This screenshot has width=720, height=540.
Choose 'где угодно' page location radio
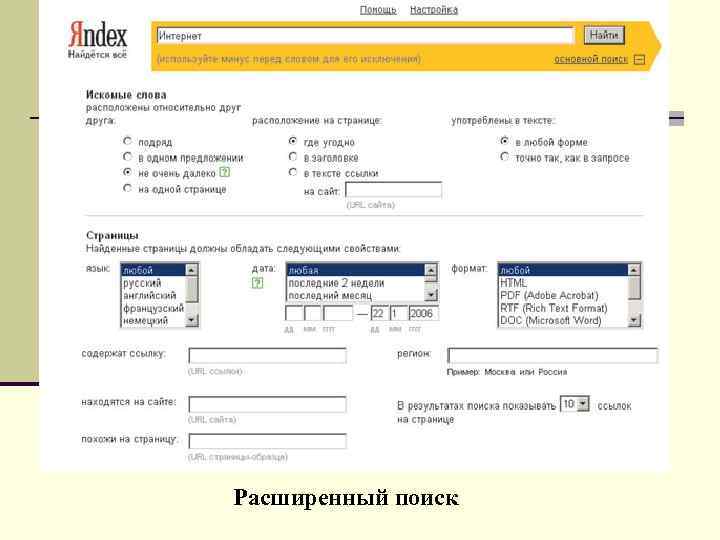(x=292, y=141)
